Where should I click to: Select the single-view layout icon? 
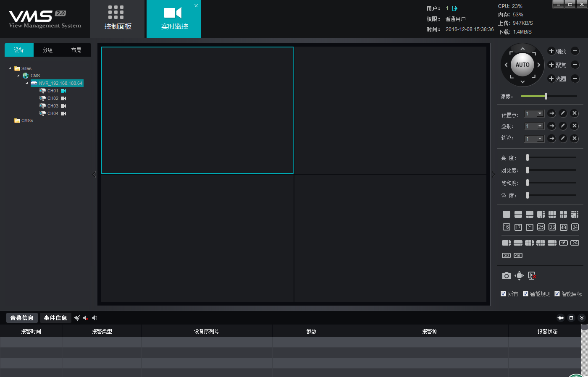(507, 214)
